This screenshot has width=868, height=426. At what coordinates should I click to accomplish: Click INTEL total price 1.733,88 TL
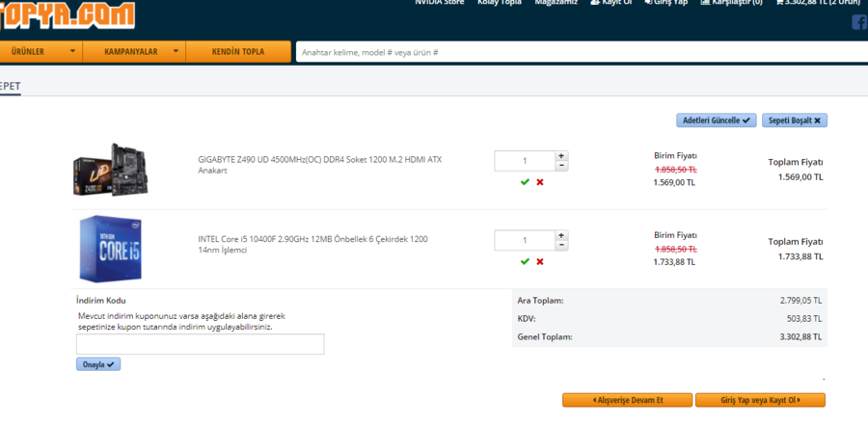pos(800,256)
